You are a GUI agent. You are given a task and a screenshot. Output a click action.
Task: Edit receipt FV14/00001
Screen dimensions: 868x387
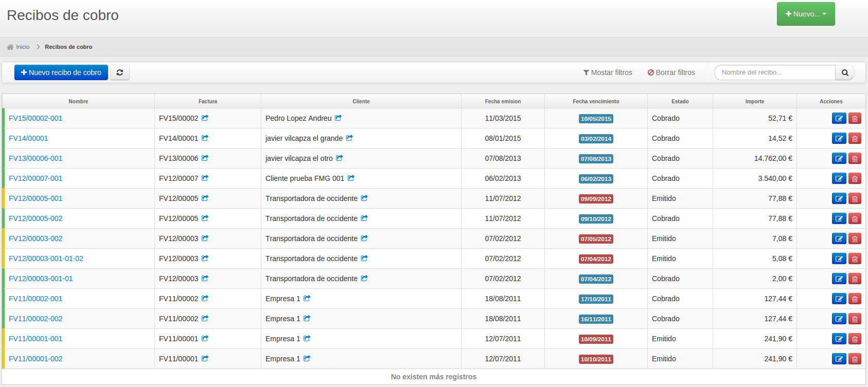839,138
